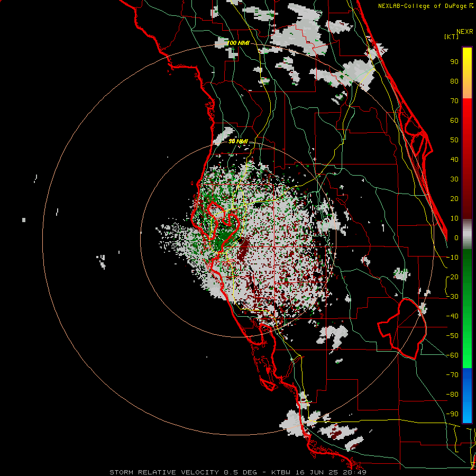
Task: Click the gray zero band of velocity scale
Action: (467, 234)
